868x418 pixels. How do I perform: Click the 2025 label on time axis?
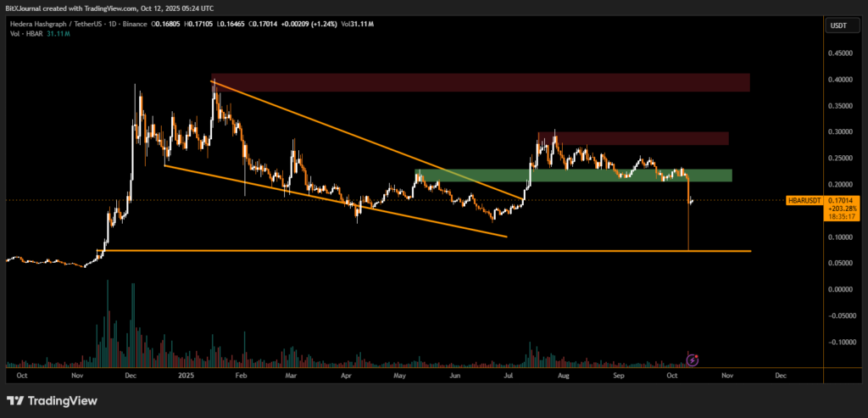pyautogui.click(x=185, y=374)
